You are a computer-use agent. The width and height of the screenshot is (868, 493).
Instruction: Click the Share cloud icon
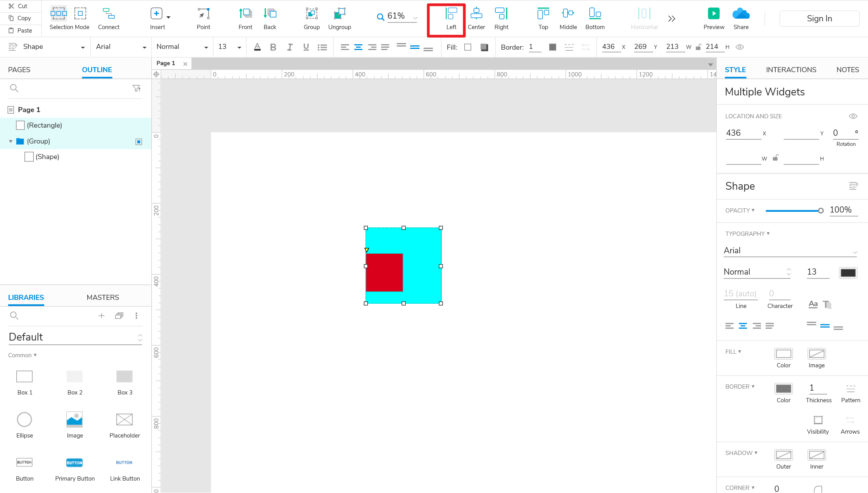pos(741,14)
